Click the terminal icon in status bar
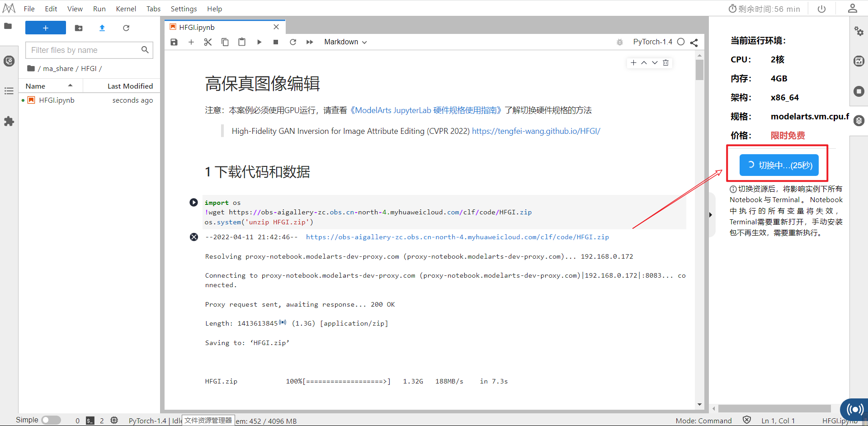This screenshot has width=868, height=426. click(x=90, y=421)
